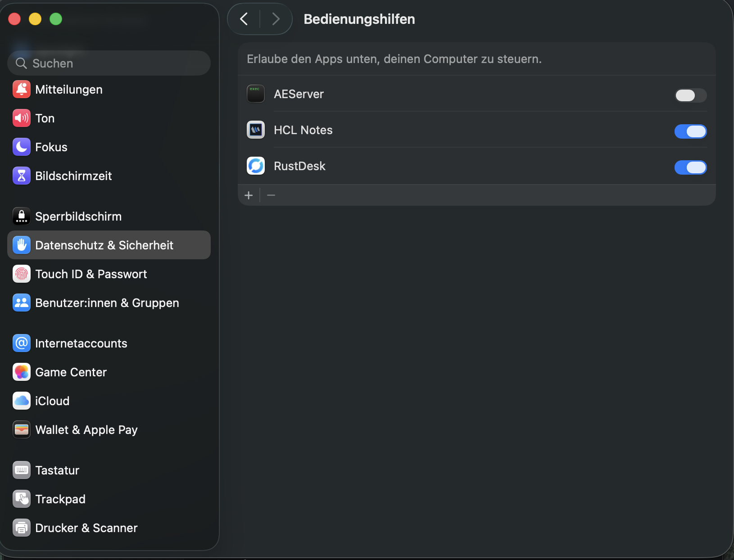734x560 pixels.
Task: Select the Fokus moon icon
Action: click(22, 147)
